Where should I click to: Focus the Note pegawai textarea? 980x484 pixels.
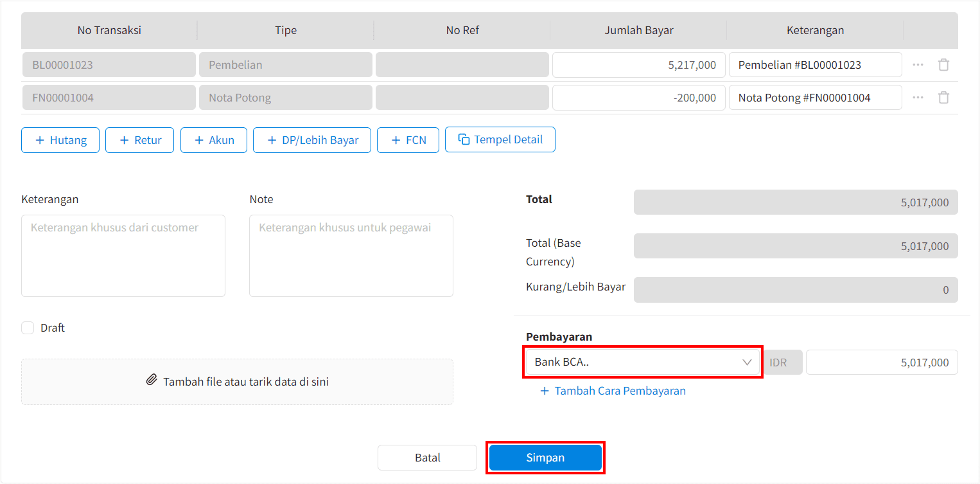click(x=351, y=256)
